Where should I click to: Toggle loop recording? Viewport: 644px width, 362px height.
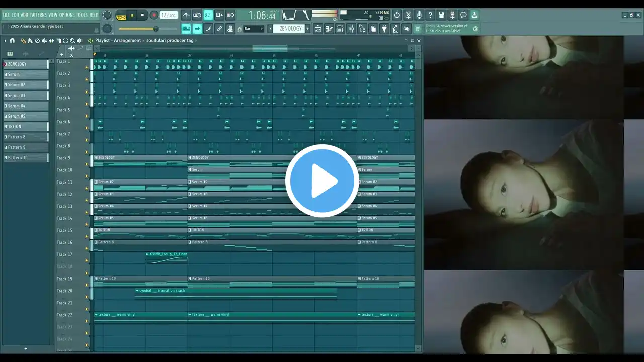tap(230, 15)
